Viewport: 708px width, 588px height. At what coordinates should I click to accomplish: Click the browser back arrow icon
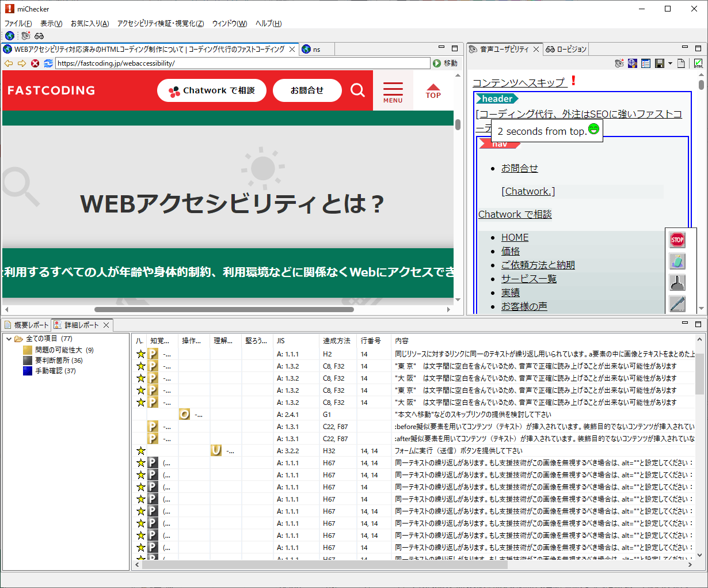point(9,63)
